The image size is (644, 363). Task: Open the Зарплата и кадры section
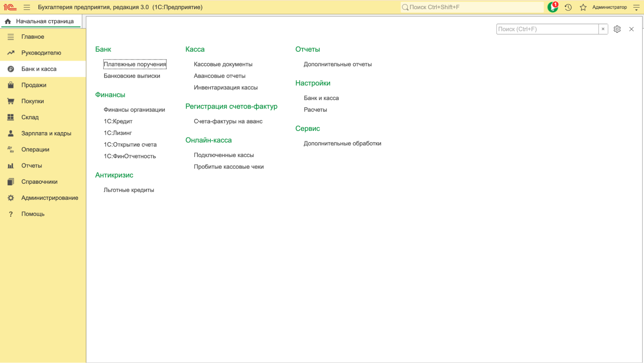(46, 133)
